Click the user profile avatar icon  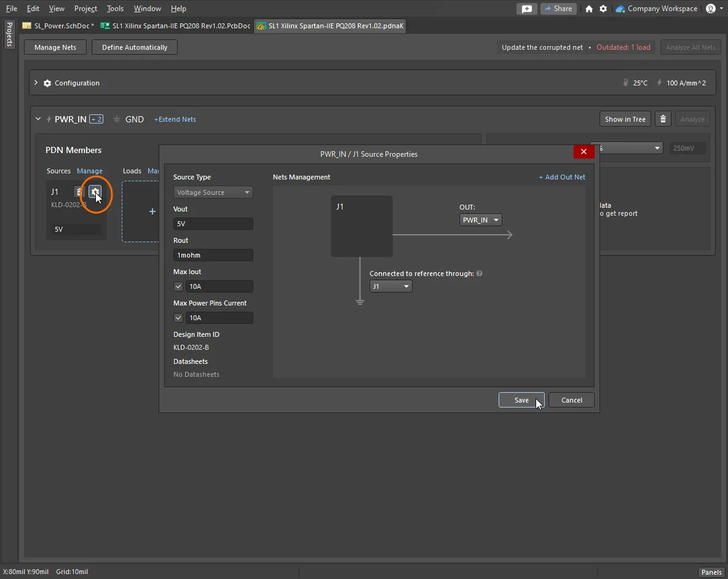click(x=711, y=9)
